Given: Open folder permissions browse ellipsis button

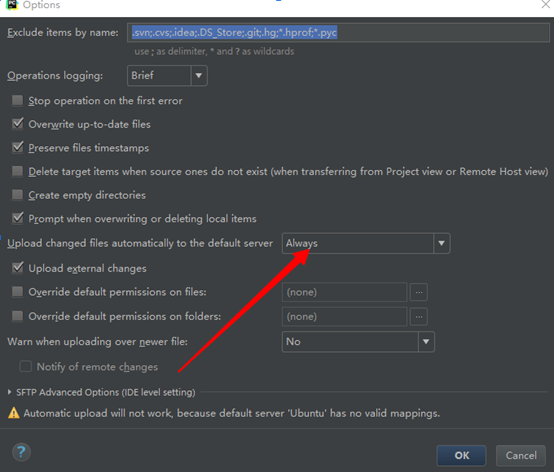Looking at the screenshot, I should coord(419,317).
